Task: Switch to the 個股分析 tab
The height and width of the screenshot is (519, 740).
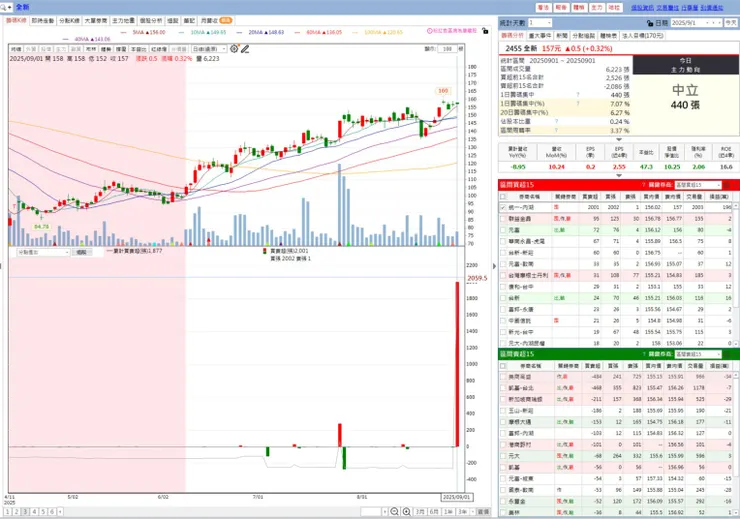Action: point(151,21)
